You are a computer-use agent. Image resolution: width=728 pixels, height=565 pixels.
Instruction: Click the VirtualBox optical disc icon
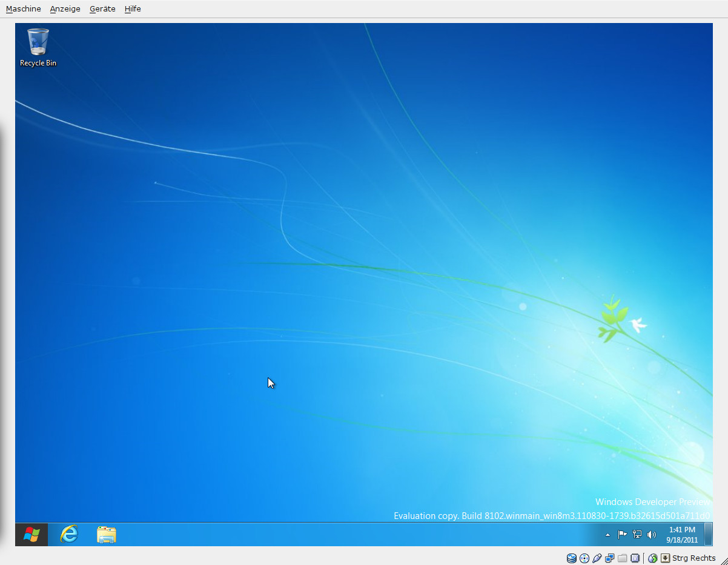click(x=584, y=558)
